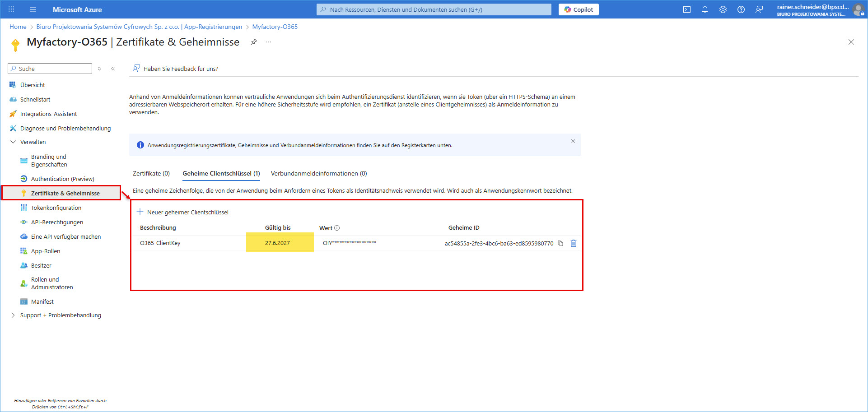Click the sidebar Suche field
This screenshot has height=412, width=868.
[x=50, y=69]
